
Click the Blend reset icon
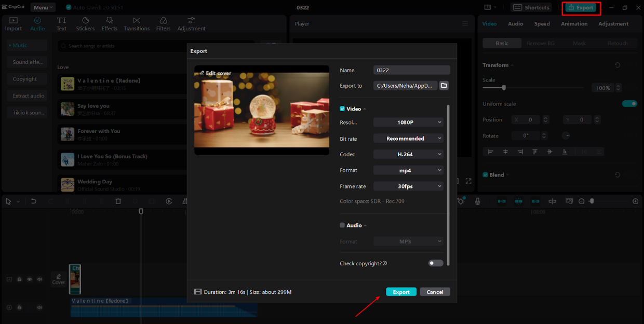click(x=618, y=175)
